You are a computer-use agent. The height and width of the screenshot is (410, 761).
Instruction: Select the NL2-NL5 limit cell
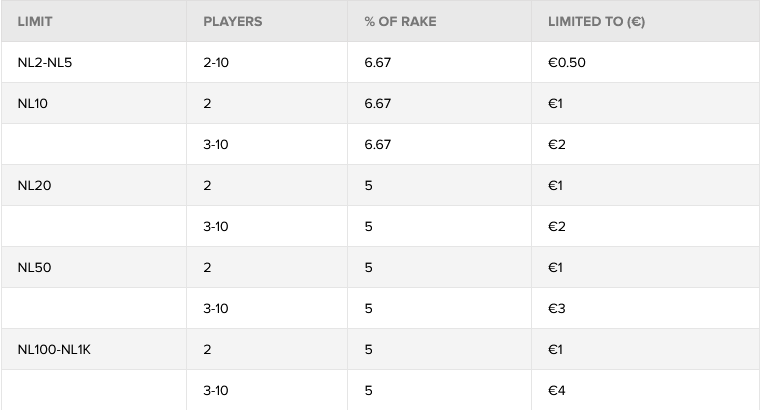click(x=46, y=62)
